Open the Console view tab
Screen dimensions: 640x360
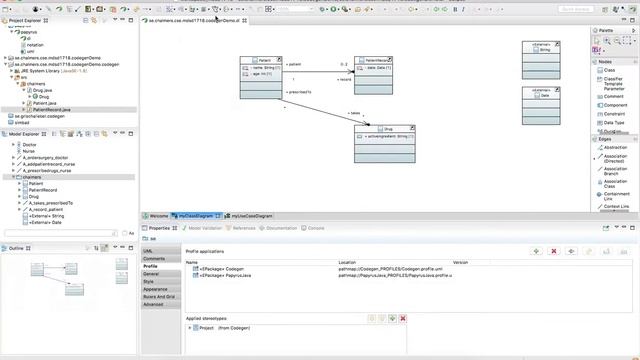[x=313, y=228]
